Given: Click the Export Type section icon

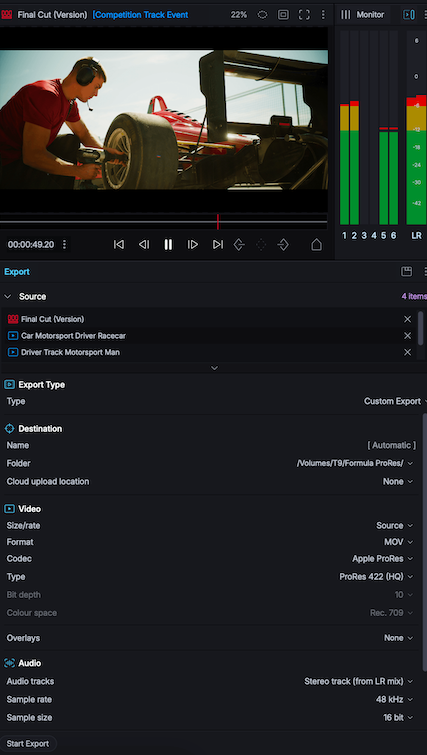Looking at the screenshot, I should tap(9, 385).
